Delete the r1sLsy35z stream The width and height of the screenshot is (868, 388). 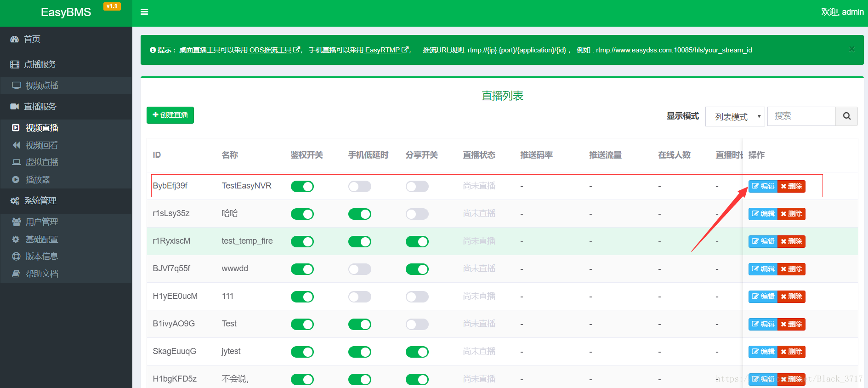click(x=791, y=214)
